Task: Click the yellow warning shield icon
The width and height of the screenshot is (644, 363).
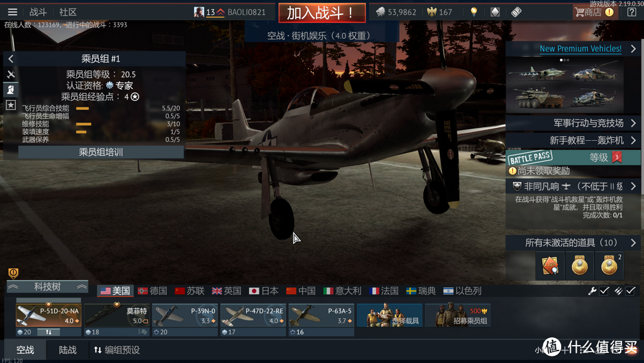Action: click(x=13, y=273)
